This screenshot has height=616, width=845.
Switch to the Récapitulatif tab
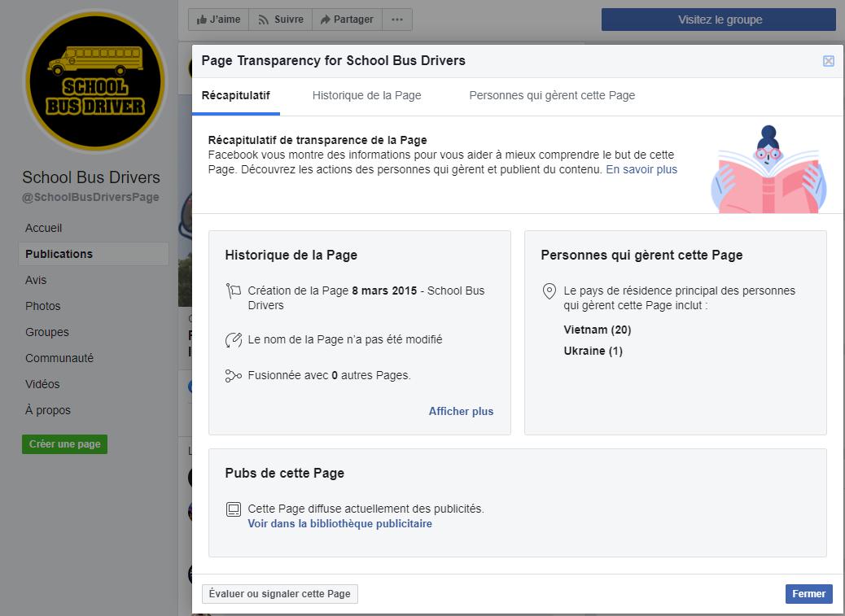point(235,95)
